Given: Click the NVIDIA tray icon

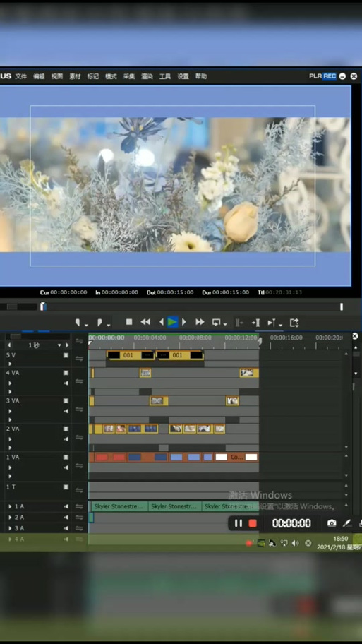Looking at the screenshot, I should coord(261,544).
